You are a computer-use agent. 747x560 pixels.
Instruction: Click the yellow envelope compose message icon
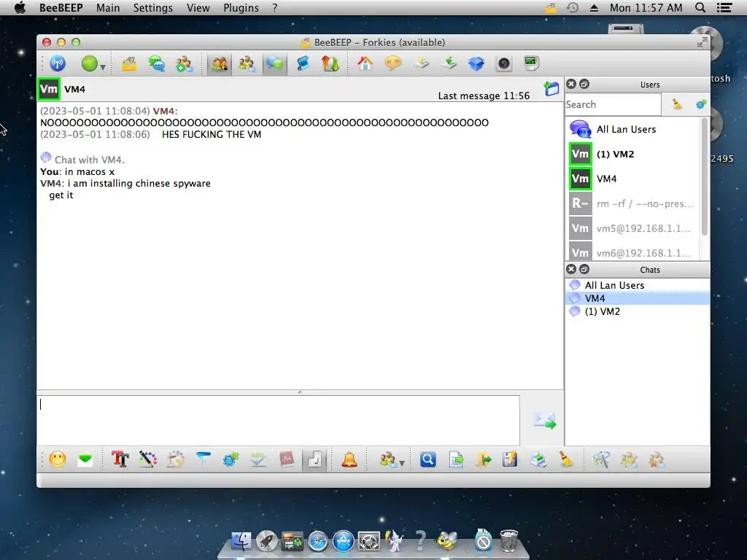pyautogui.click(x=129, y=64)
